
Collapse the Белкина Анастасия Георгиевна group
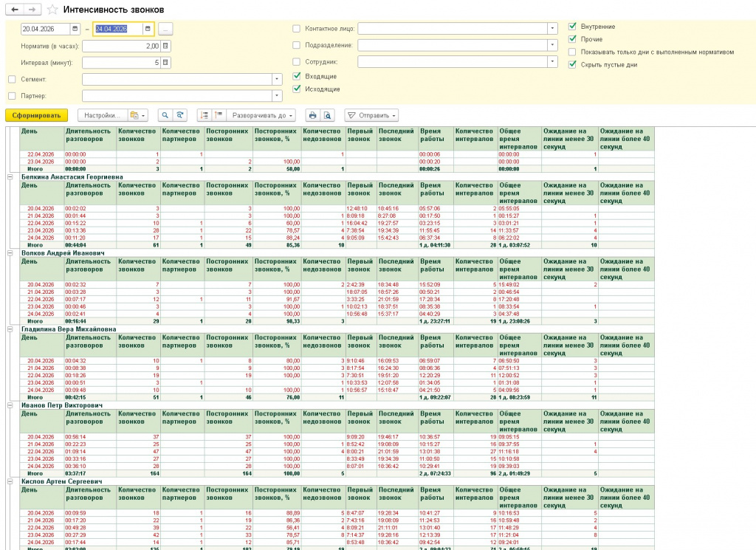pyautogui.click(x=10, y=177)
